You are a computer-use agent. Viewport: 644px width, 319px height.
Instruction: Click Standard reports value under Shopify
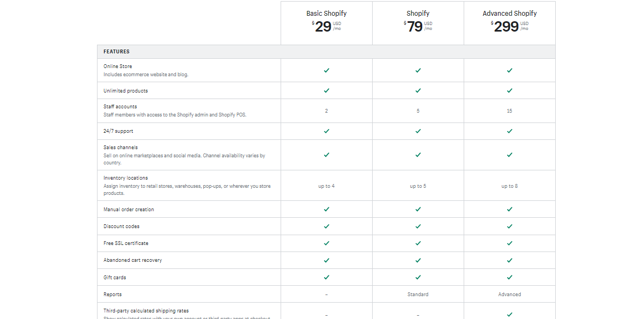click(418, 295)
